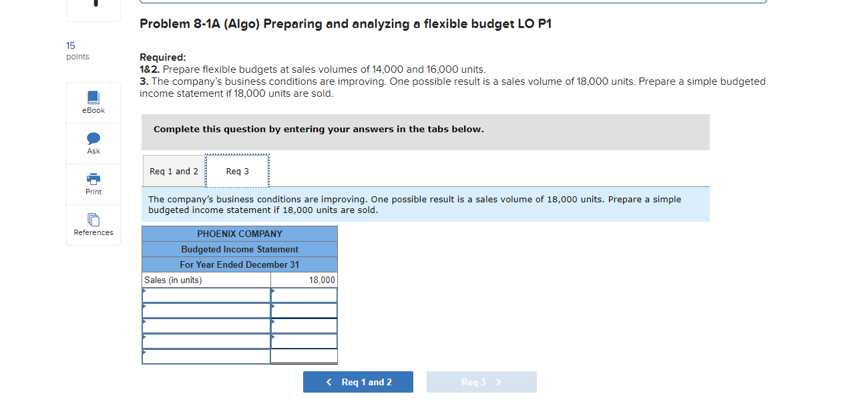This screenshot has height=418, width=868.
Task: Expand the fifth row label dropdown
Action: coord(145,356)
